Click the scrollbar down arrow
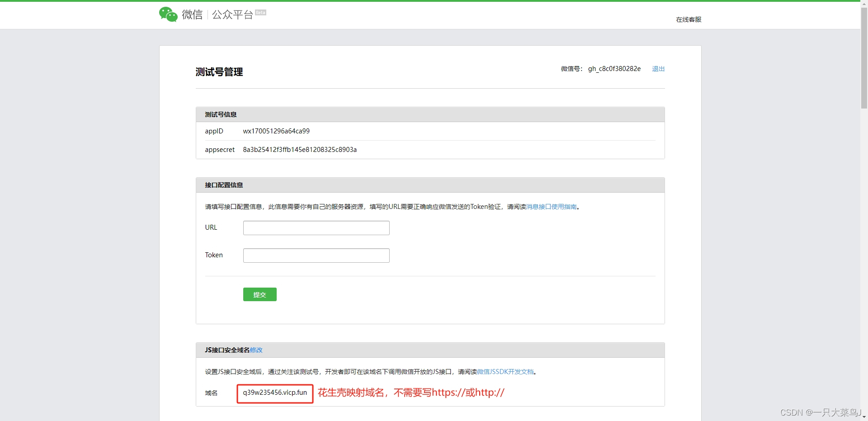This screenshot has width=868, height=421. click(864, 417)
